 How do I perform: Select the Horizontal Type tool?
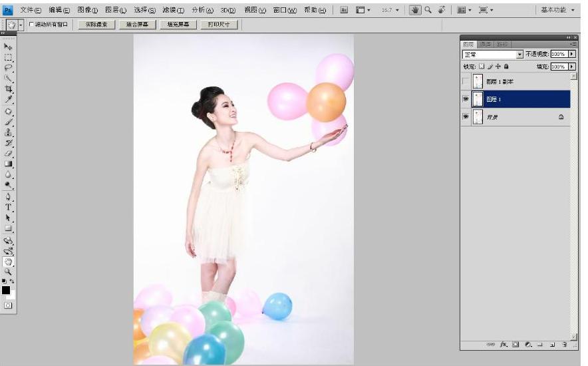coord(8,208)
